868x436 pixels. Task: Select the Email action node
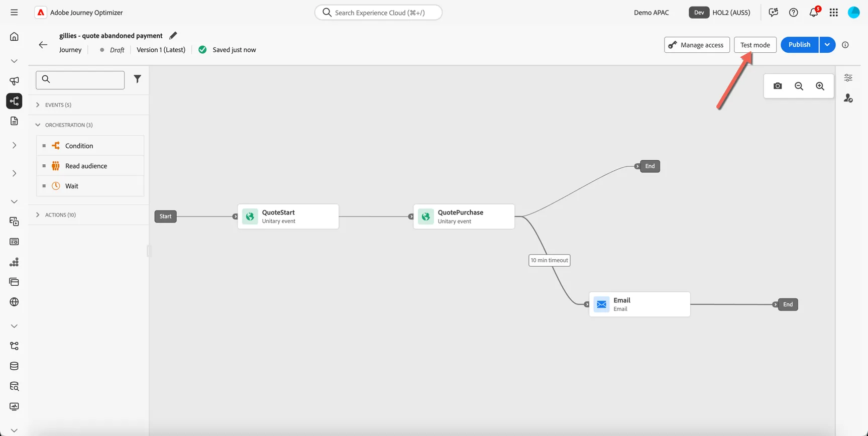point(640,304)
